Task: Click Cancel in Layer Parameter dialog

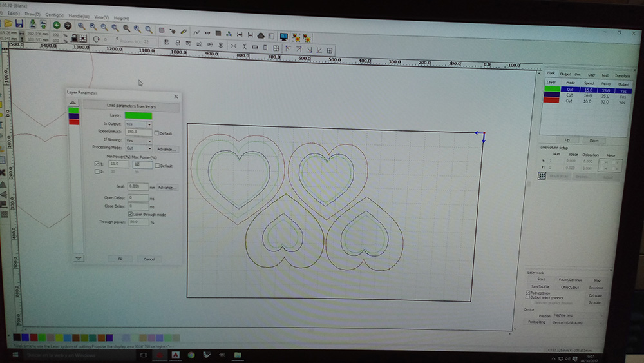Action: pos(149,259)
